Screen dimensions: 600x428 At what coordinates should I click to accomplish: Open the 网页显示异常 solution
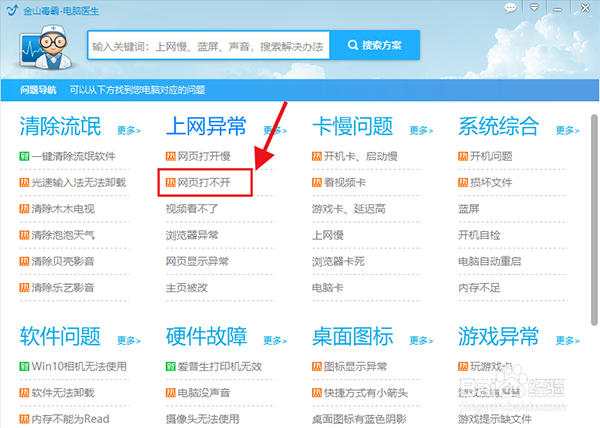click(x=197, y=261)
